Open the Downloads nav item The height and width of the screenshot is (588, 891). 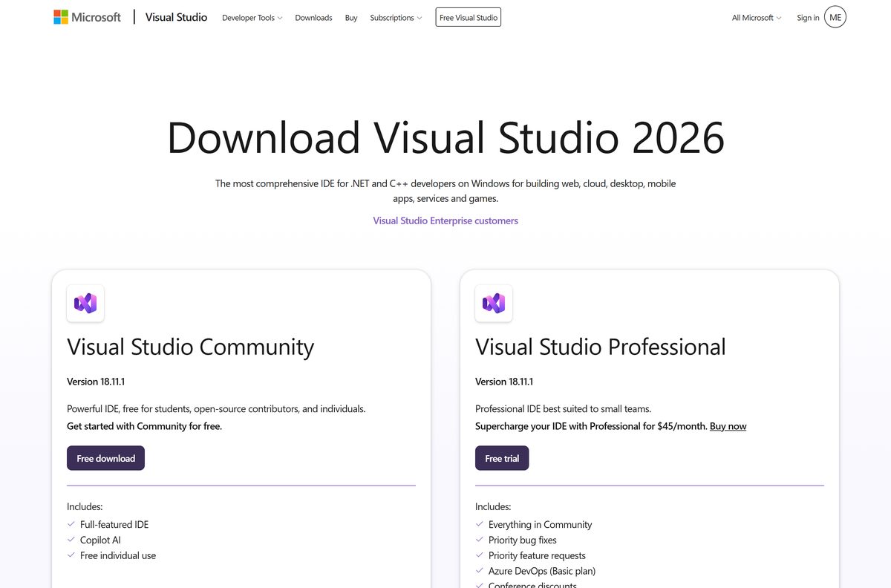(x=313, y=18)
